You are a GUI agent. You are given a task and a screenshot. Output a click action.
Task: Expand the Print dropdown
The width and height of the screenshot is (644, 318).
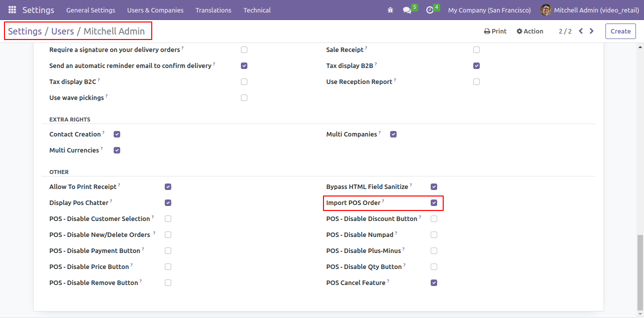pos(495,31)
